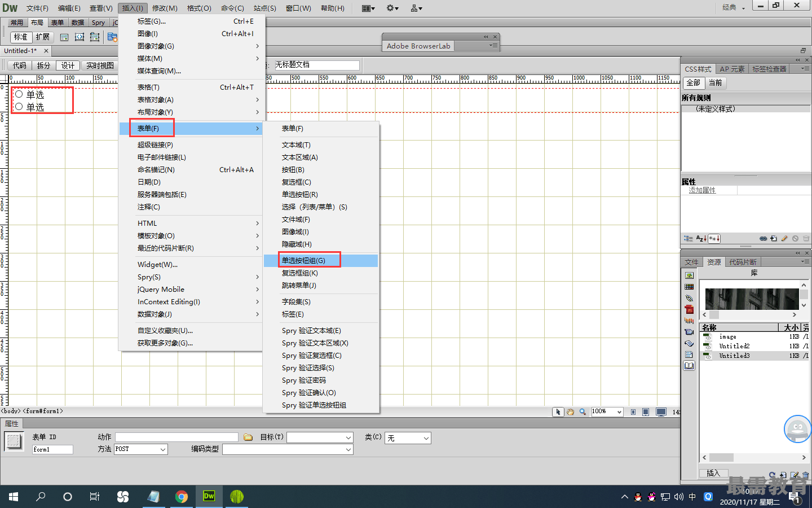This screenshot has width=812, height=508.
Task: Click the Flash (SWF) category icon in Assets
Action: coord(689,309)
